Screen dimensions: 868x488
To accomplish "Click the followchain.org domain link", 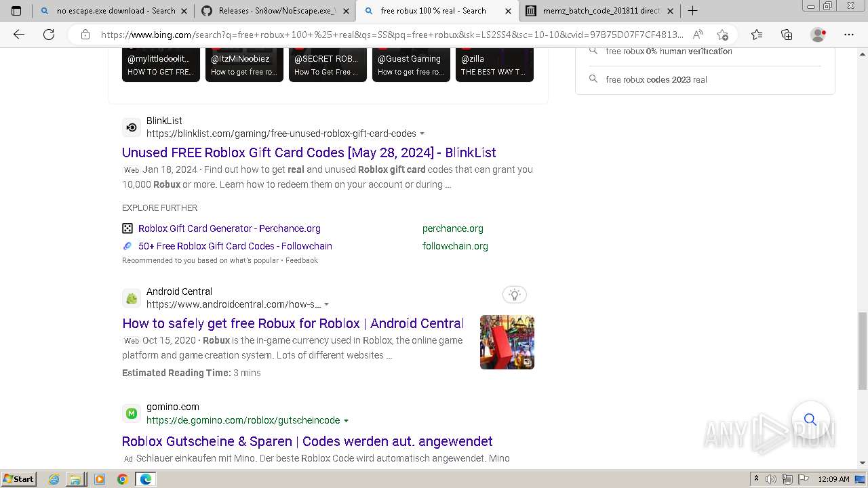I will click(x=455, y=246).
